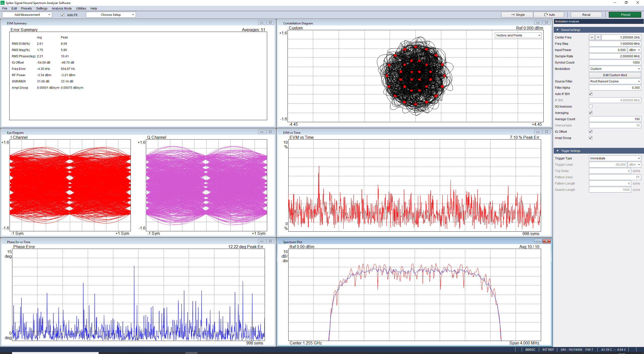Click the Center Freq up arrow stepper
Image resolution: width=644 pixels, height=354 pixels.
(592, 37)
